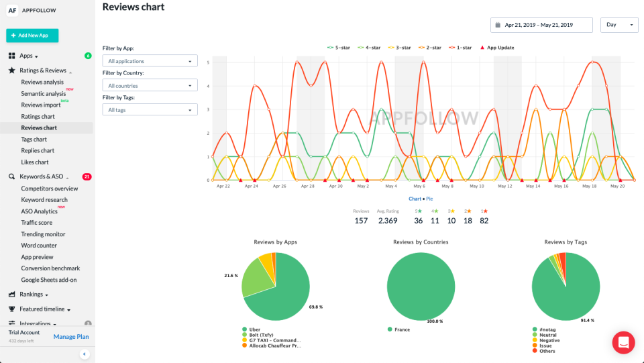Click the Ratings & Reviews star icon
Image resolution: width=644 pixels, height=363 pixels.
pyautogui.click(x=12, y=70)
